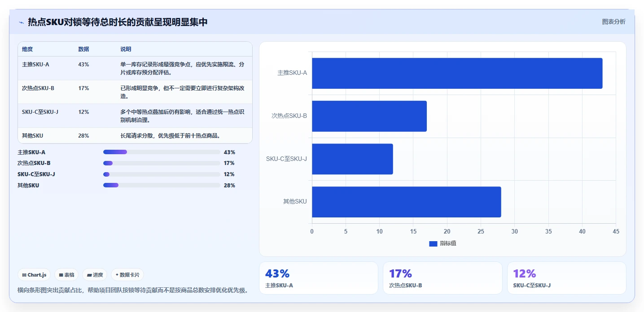The image size is (644, 312).
Task: Click the 主推SKU-A chart axis label
Action: [292, 73]
